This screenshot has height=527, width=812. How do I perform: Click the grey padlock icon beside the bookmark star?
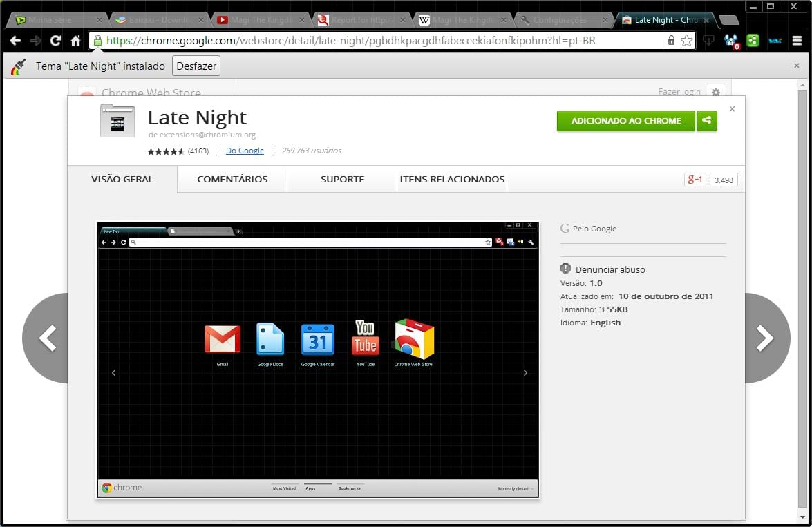click(671, 40)
